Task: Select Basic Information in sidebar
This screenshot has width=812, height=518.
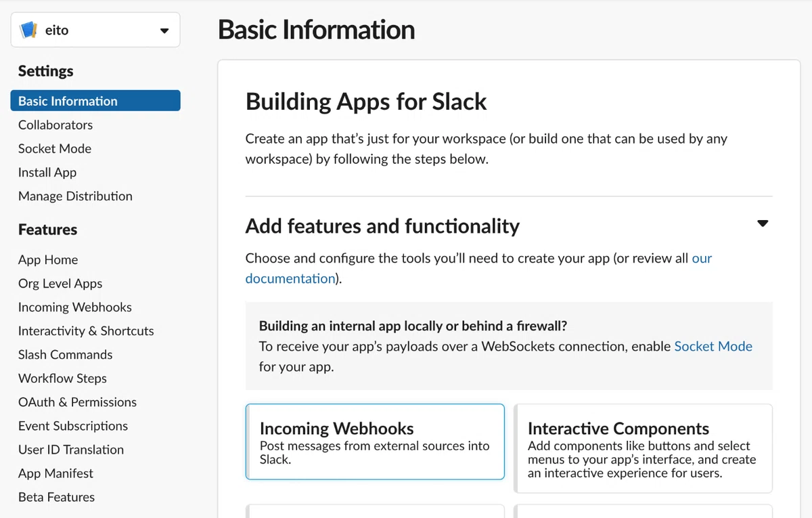Action: coord(95,101)
